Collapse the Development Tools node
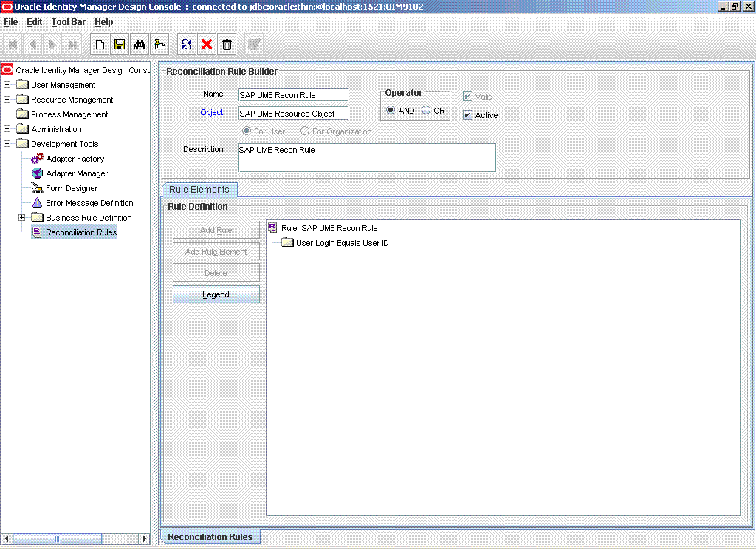 (7, 144)
